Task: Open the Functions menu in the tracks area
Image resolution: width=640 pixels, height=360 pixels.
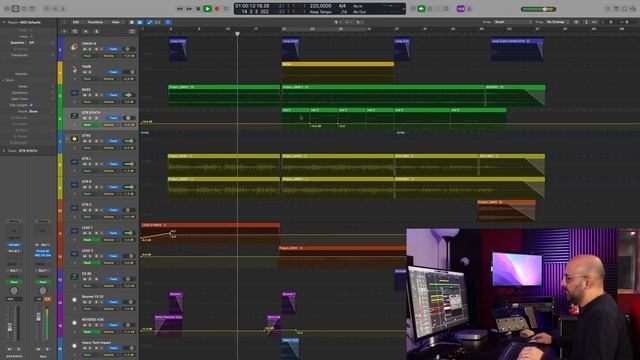Action: pos(95,22)
